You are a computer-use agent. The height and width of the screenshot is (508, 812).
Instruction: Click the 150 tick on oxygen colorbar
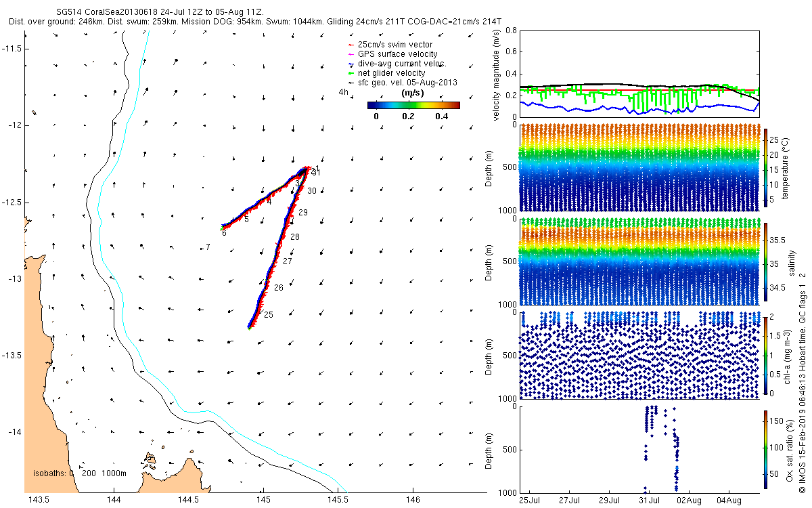tap(776, 421)
